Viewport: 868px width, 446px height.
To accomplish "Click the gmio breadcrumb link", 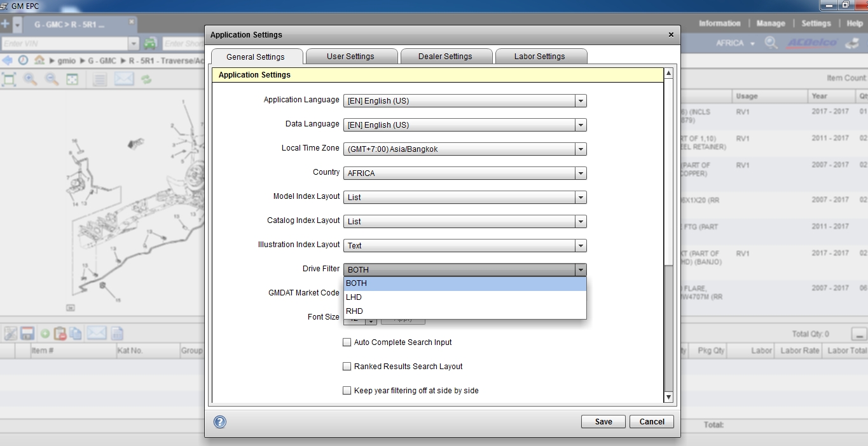I will (67, 61).
